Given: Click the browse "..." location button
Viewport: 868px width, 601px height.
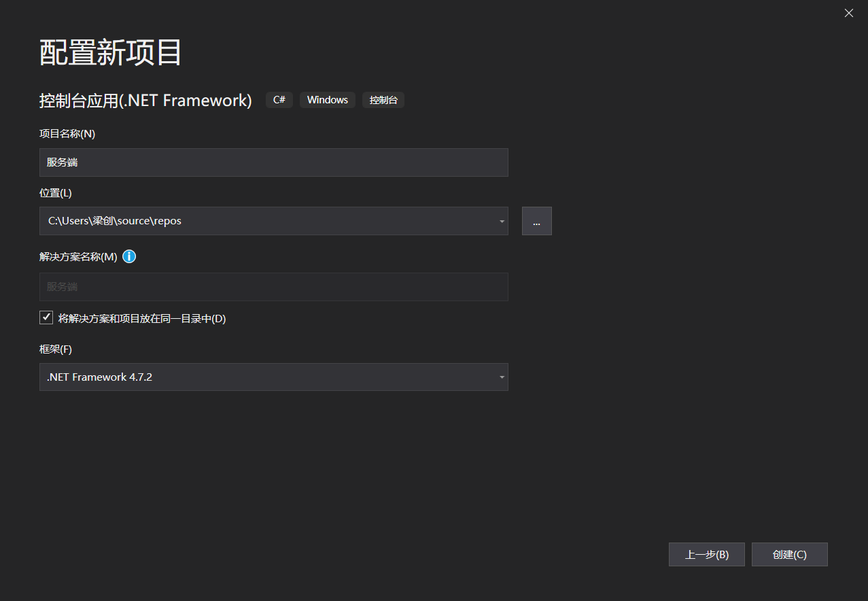Looking at the screenshot, I should (537, 221).
